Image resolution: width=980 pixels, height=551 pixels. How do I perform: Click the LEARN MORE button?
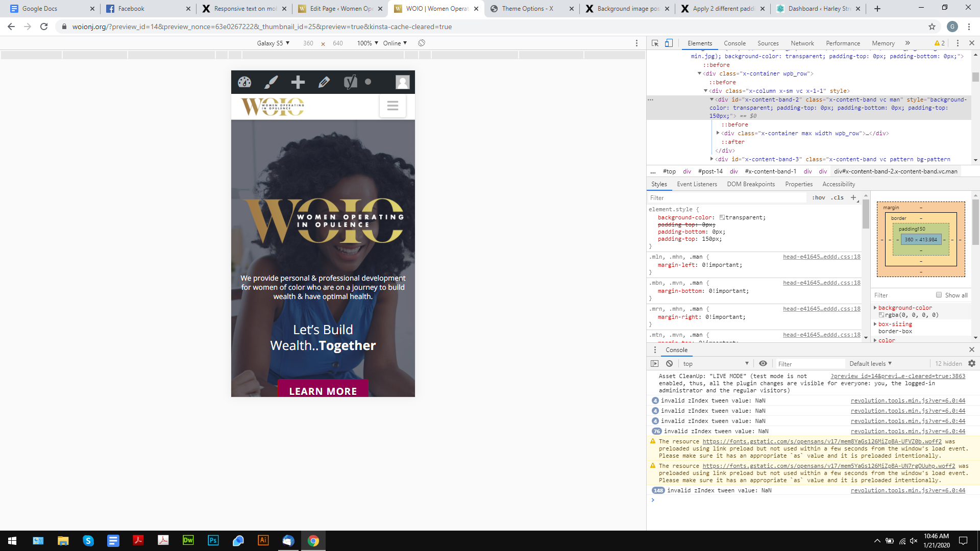323,389
